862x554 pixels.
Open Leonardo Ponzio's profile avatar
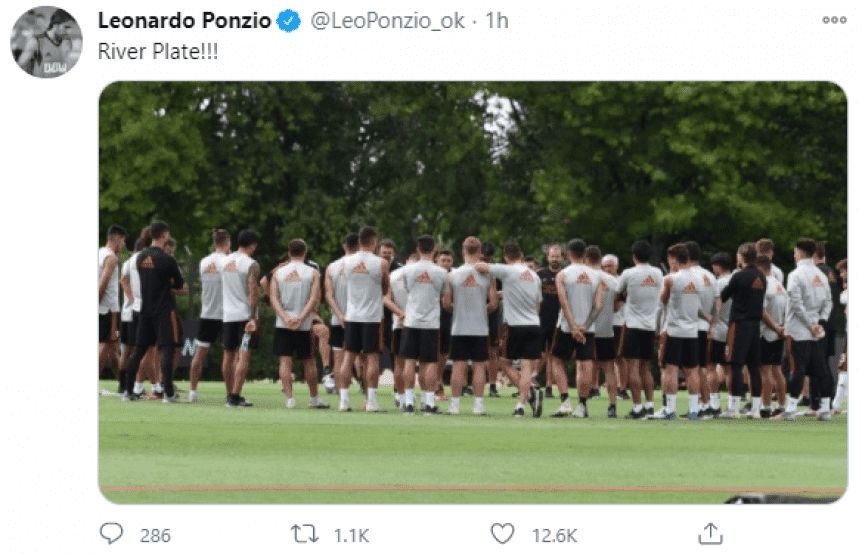[46, 42]
